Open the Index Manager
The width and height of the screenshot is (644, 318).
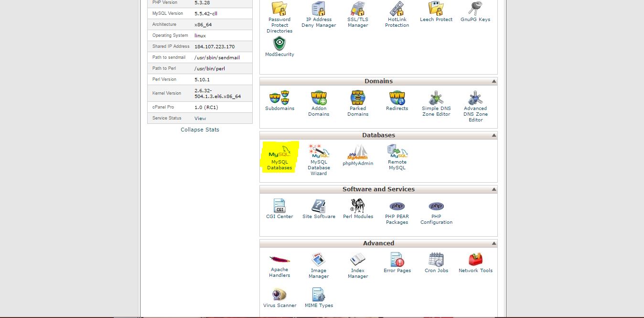coord(358,266)
